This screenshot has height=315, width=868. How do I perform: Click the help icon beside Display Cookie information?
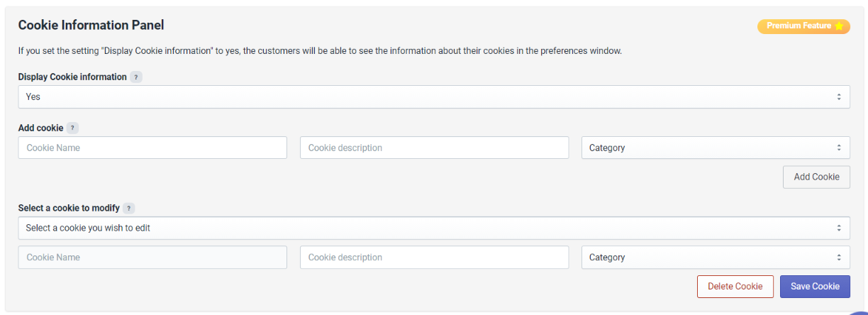click(x=136, y=77)
